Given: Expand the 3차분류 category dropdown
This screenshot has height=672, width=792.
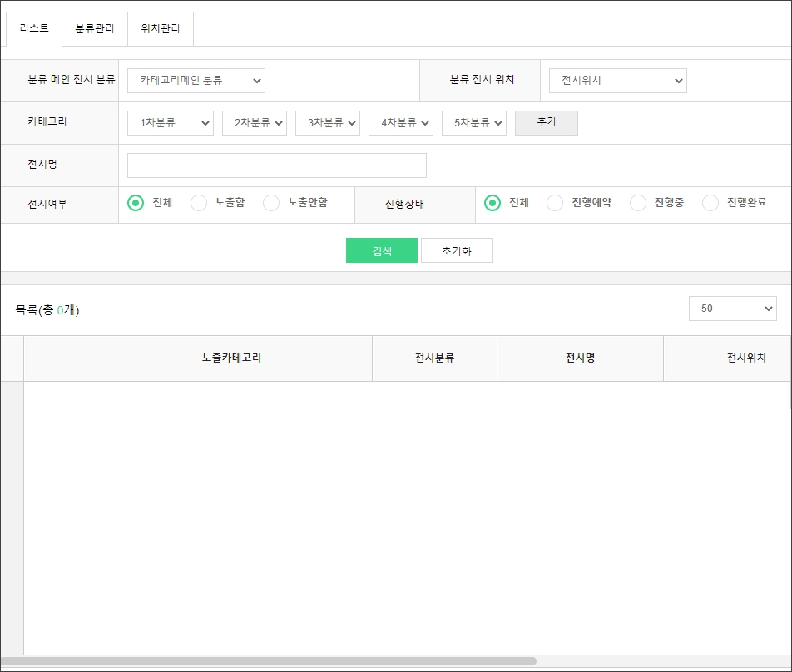Looking at the screenshot, I should [x=328, y=123].
